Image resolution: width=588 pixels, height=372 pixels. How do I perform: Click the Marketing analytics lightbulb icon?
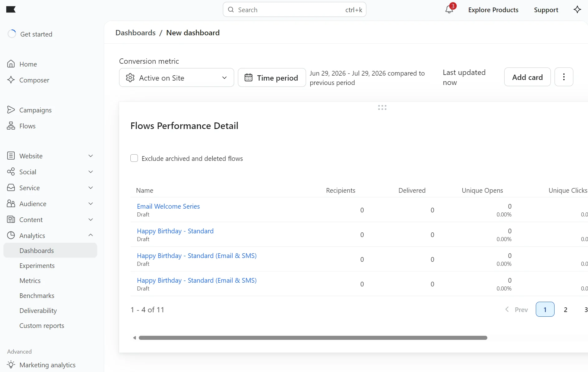coord(11,365)
